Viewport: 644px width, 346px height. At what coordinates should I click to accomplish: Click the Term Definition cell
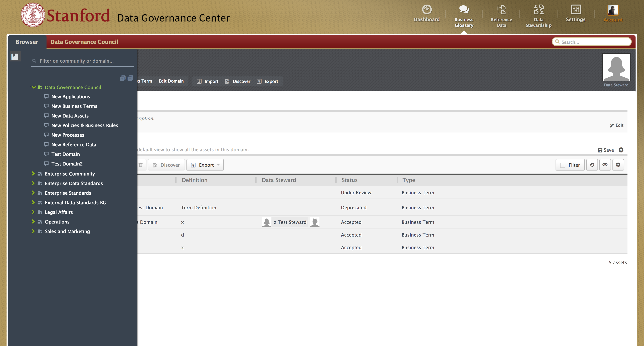pyautogui.click(x=199, y=207)
